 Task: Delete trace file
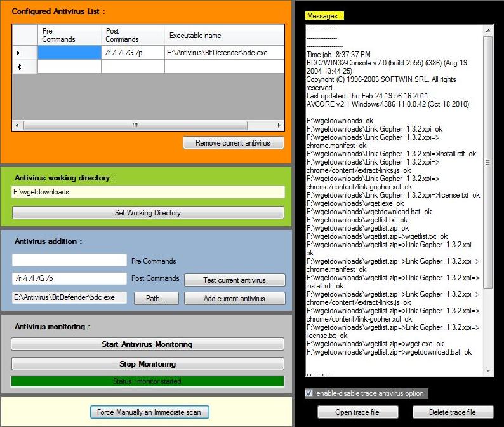point(453,412)
